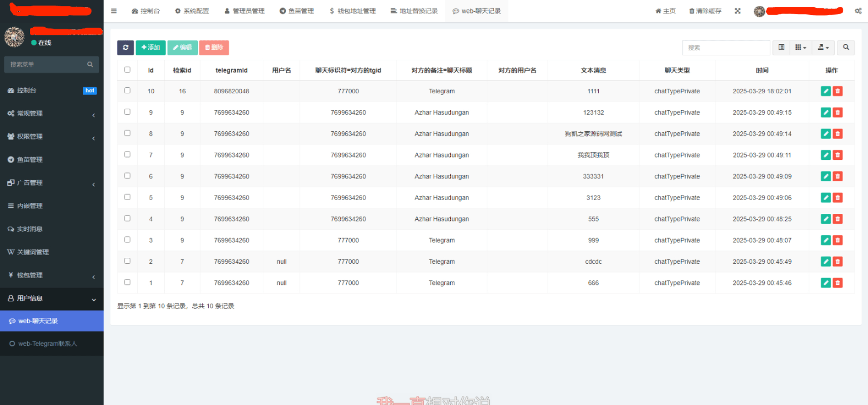Open the columns visibility dropdown
The height and width of the screenshot is (405, 868).
pos(801,48)
